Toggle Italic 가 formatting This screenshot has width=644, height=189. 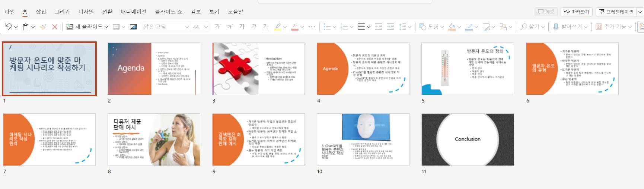pos(254,26)
